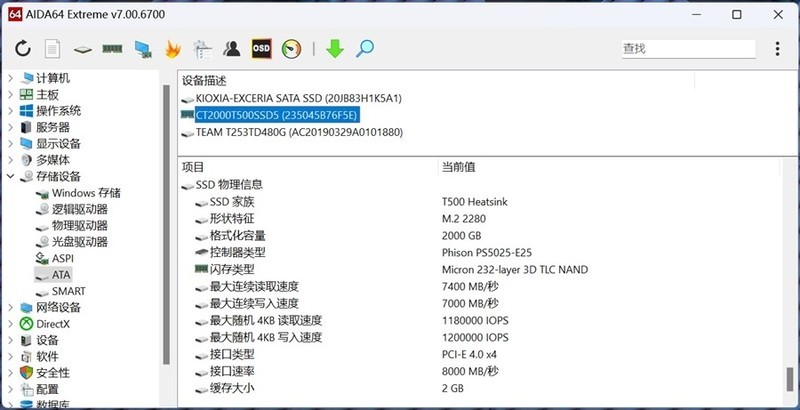Select 显示设备 in the tree

[58, 144]
